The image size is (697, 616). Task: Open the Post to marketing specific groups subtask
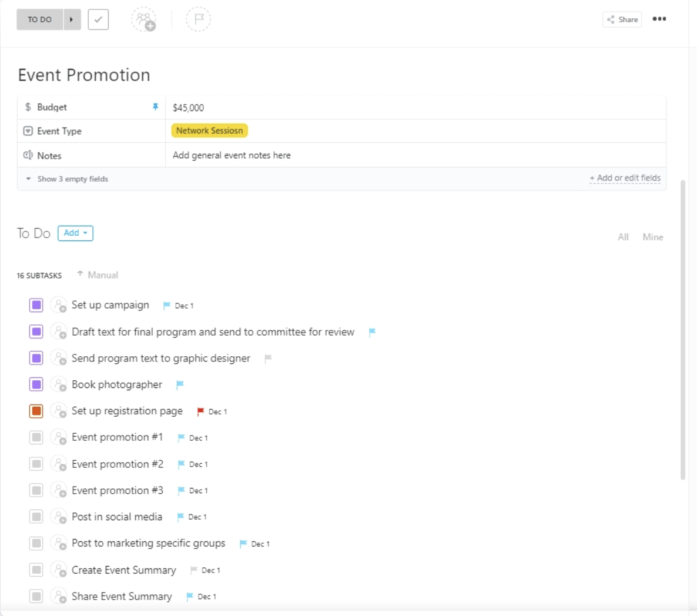[x=149, y=543]
